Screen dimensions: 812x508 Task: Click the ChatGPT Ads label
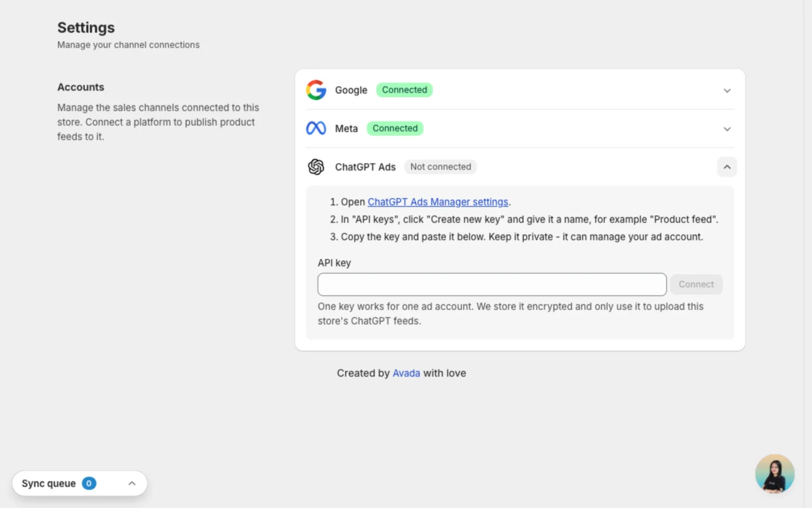[x=365, y=167]
